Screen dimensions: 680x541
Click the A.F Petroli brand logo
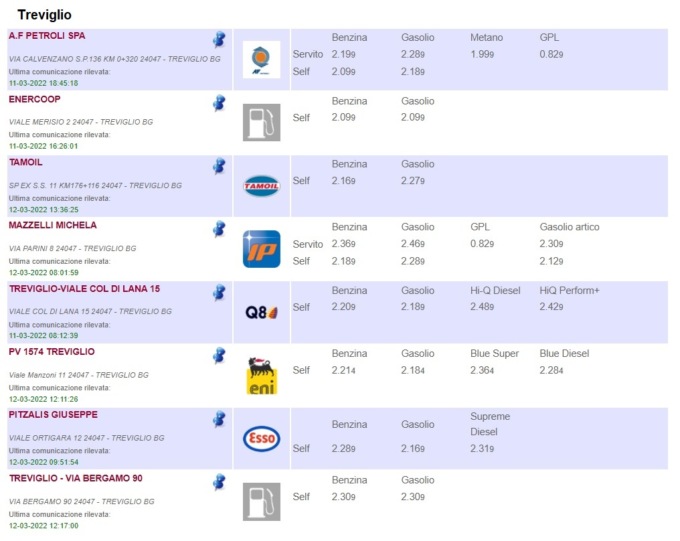262,59
